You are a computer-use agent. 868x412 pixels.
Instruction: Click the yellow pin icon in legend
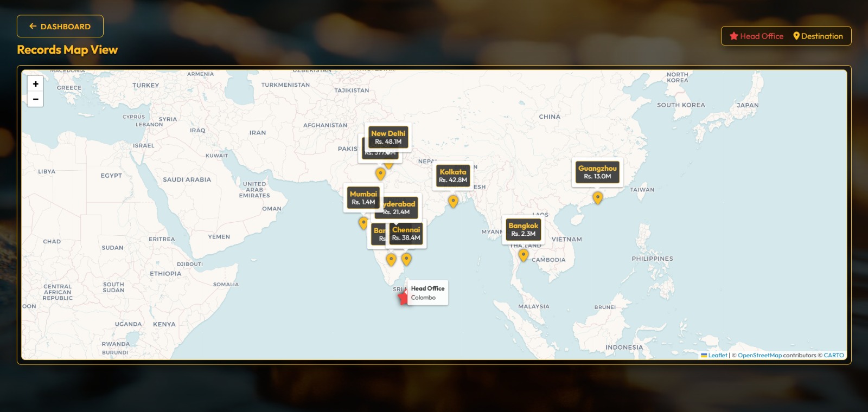[x=796, y=36]
